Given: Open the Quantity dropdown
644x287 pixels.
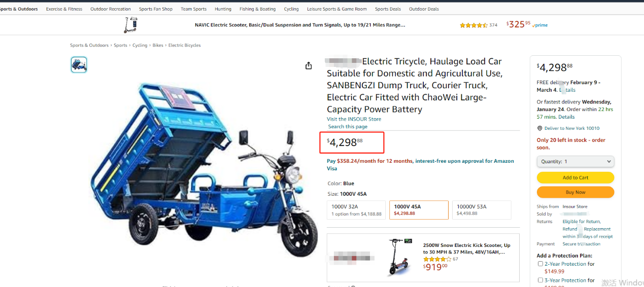Looking at the screenshot, I should tap(575, 161).
